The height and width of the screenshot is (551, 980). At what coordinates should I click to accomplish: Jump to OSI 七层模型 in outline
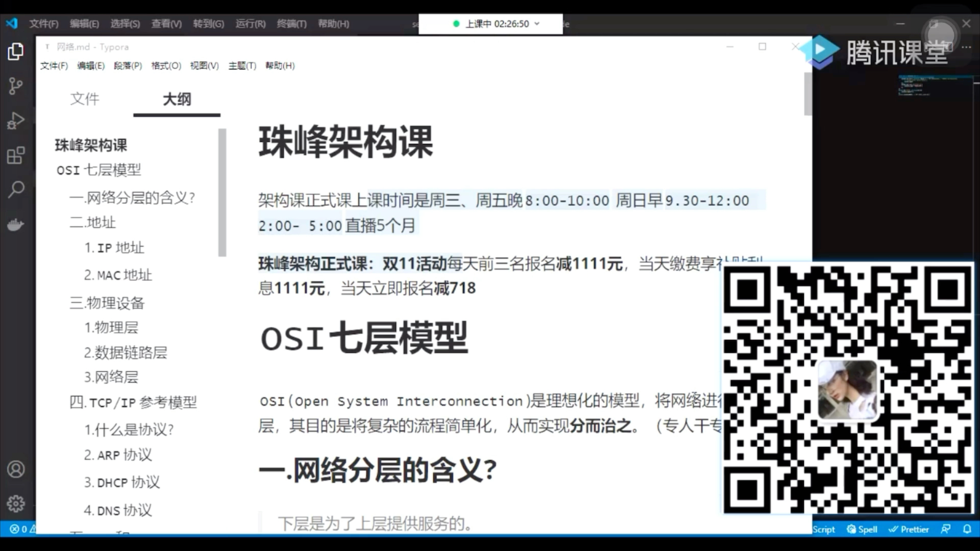point(99,170)
